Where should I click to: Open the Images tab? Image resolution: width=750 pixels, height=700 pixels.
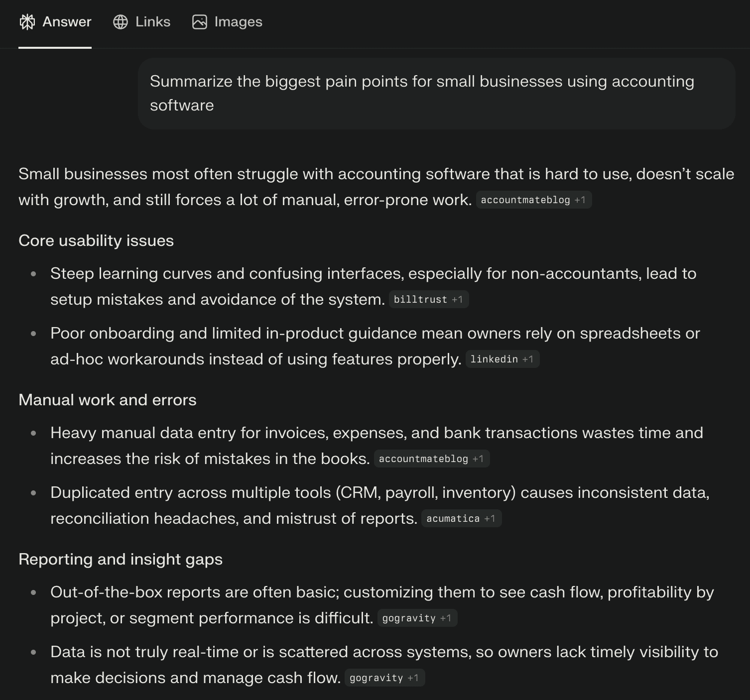[238, 22]
